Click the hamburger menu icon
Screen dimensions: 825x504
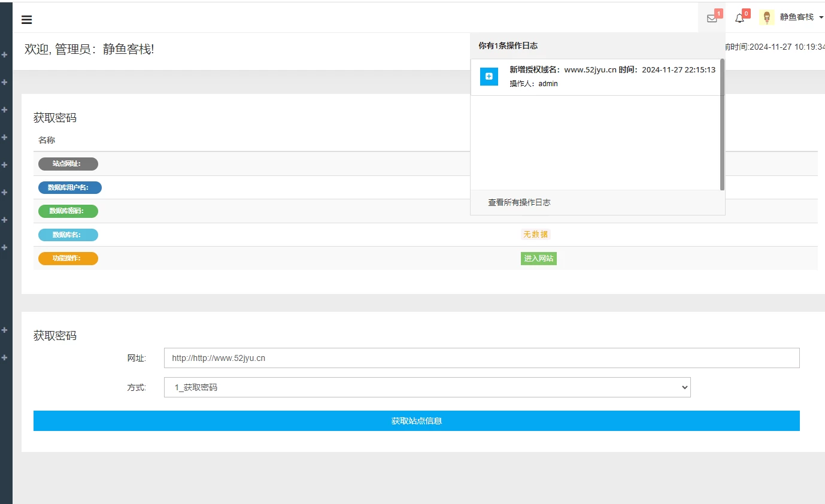[x=26, y=20]
